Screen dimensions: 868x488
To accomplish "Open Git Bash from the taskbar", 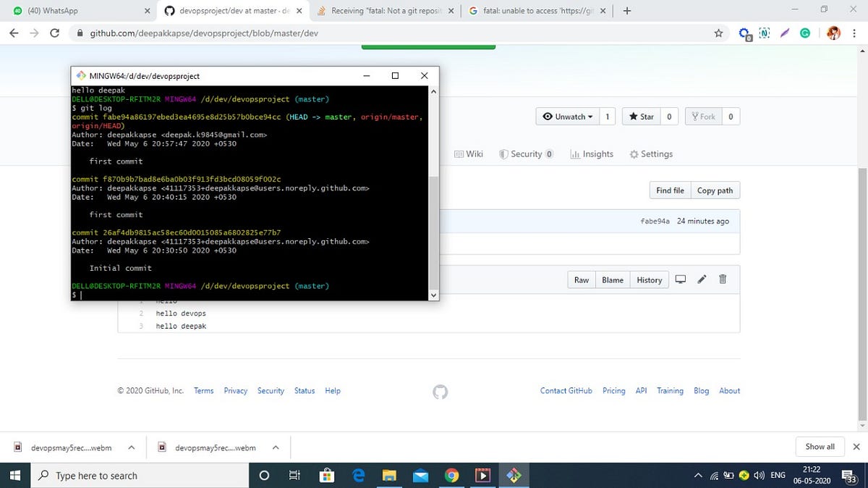I will point(514,476).
